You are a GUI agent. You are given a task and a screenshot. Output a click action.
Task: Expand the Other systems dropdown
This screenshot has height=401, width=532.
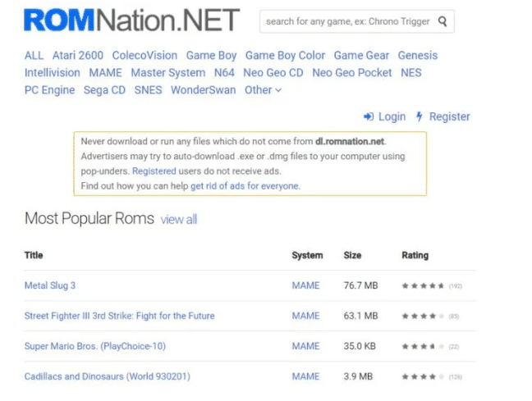(x=263, y=90)
